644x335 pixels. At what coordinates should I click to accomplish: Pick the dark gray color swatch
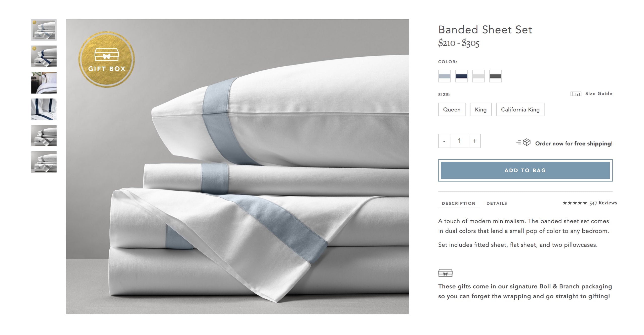click(x=495, y=76)
